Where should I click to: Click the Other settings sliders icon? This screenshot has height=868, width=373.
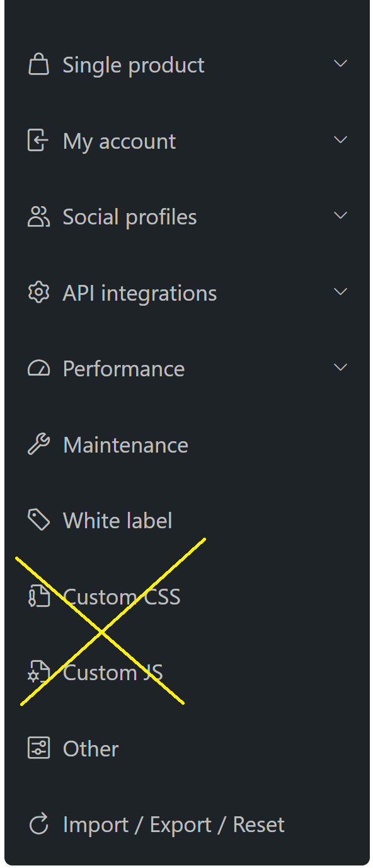click(x=39, y=748)
